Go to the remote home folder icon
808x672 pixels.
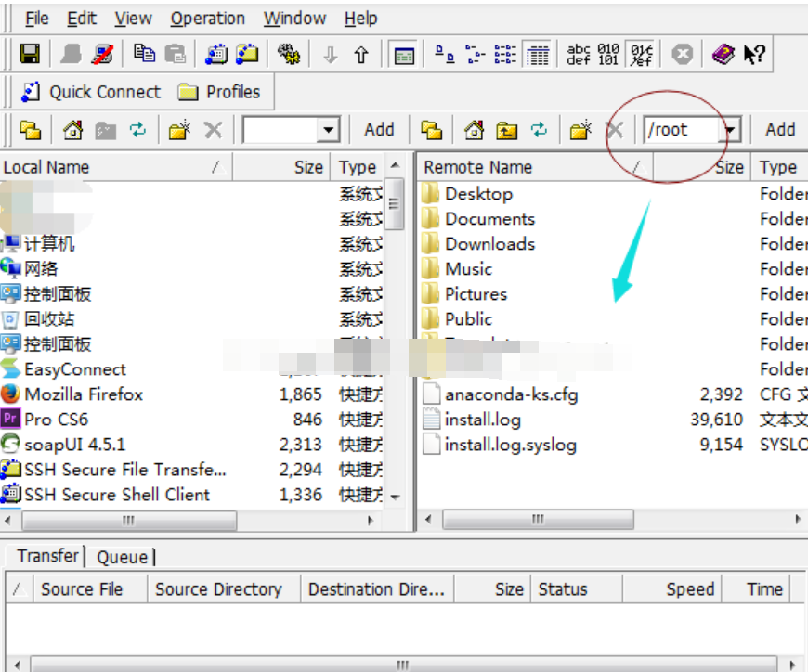pos(475,130)
